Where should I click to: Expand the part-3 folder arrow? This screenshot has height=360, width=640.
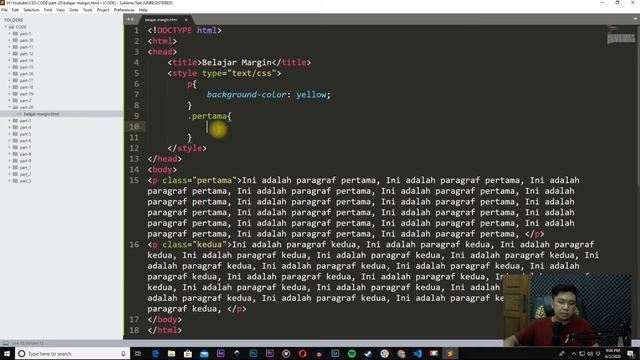9,121
